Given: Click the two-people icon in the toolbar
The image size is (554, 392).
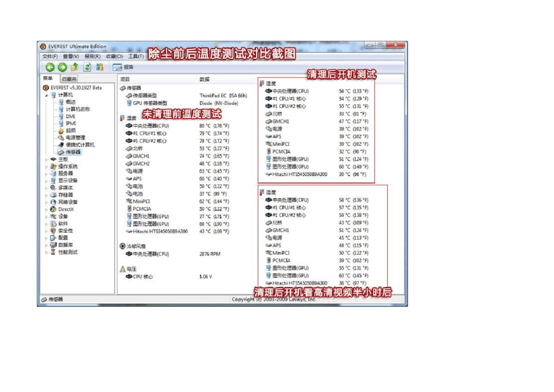Looking at the screenshot, I should coord(100,67).
